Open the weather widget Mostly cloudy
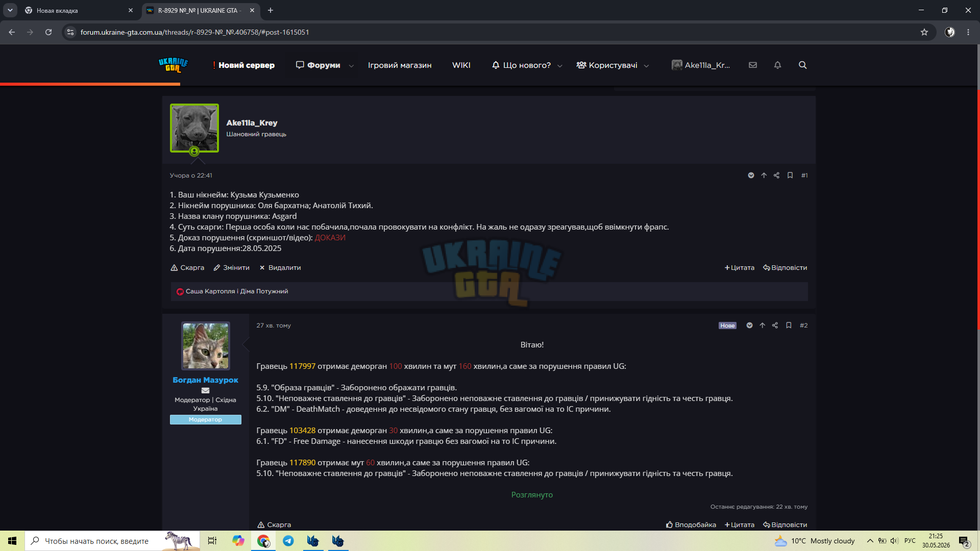The image size is (980, 551). 815,541
